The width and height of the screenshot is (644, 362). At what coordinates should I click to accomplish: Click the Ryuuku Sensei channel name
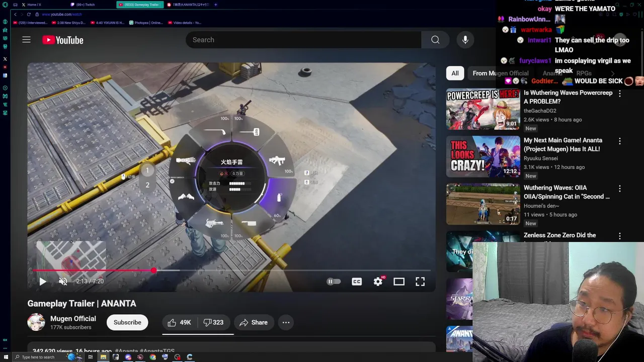[541, 158]
